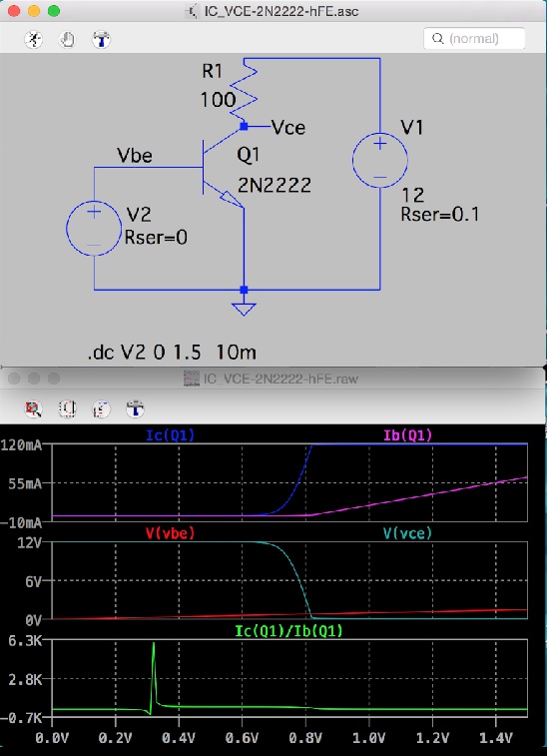
Task: Click the .dc V2 0 1.5 10m directive
Action: tap(172, 353)
